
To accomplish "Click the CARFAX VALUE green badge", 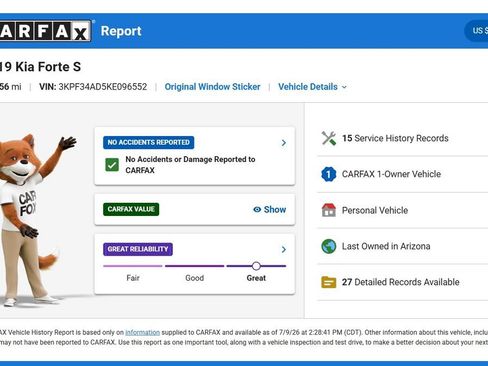I will click(131, 209).
